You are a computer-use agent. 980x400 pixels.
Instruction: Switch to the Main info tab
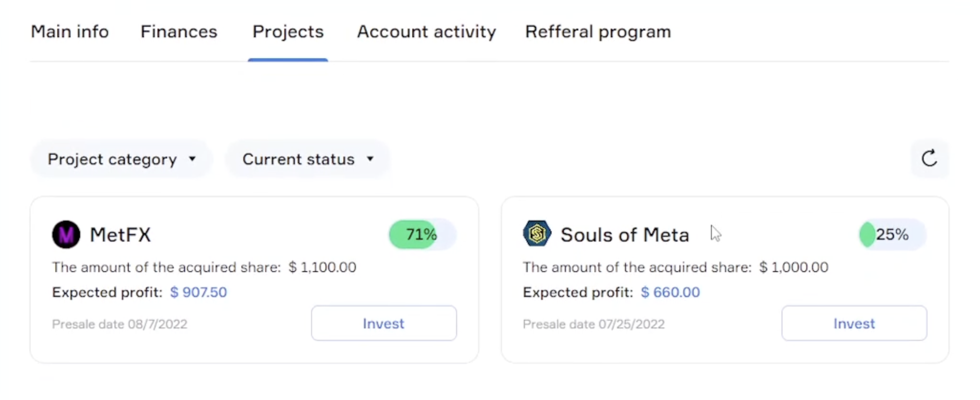70,32
